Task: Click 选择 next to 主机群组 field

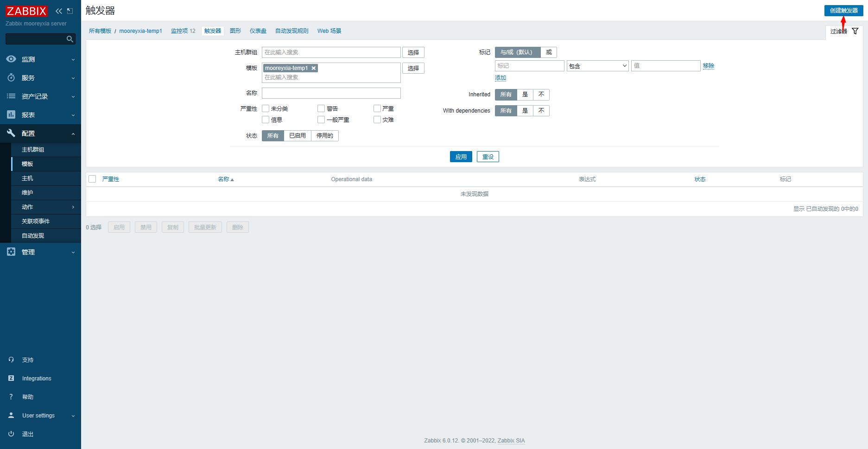Action: [x=413, y=52]
